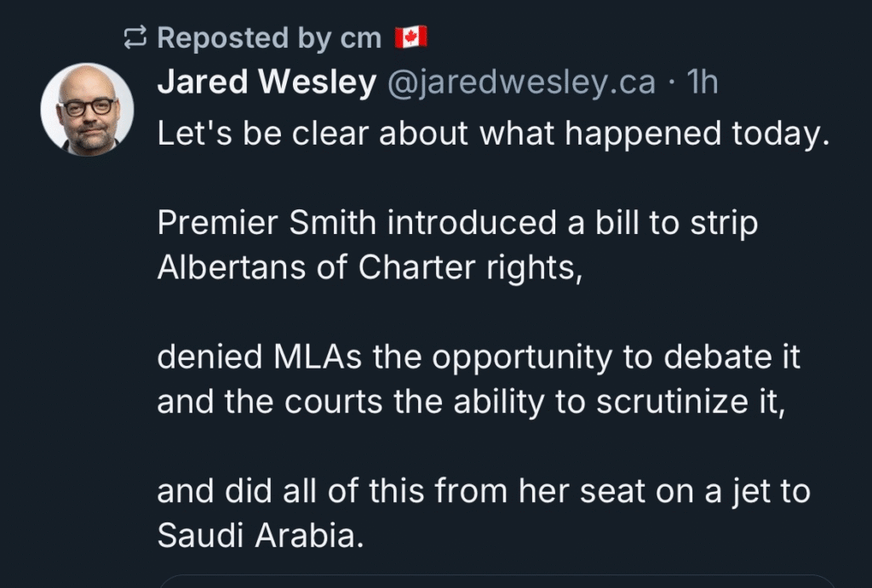This screenshot has height=588, width=872.
Task: Open the post via "1h" timestamp
Action: coord(703,83)
